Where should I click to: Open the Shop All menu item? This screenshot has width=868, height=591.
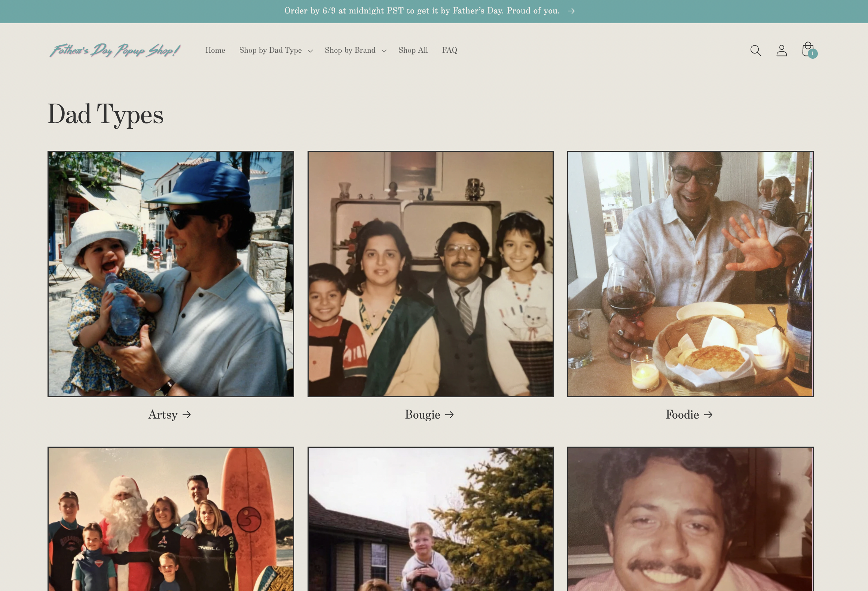[413, 50]
